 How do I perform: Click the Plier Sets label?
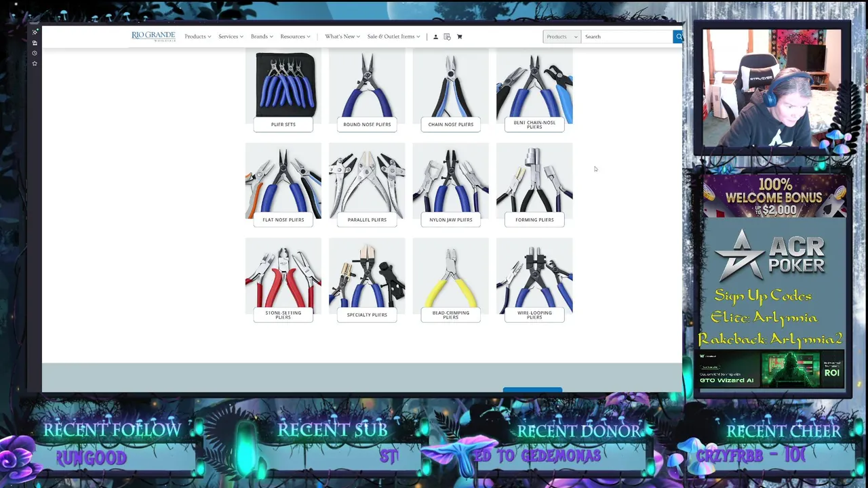[283, 125]
